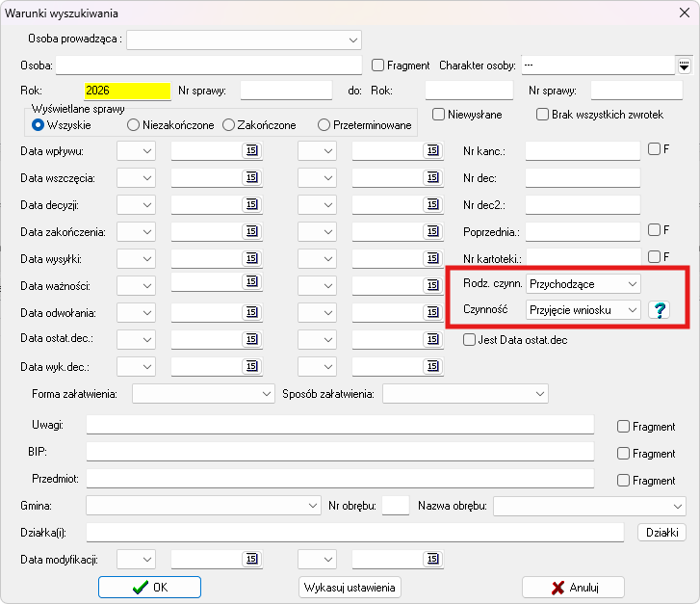The width and height of the screenshot is (700, 604).
Task: Open first calendar picker for Data modyfikacji
Action: pyautogui.click(x=252, y=559)
